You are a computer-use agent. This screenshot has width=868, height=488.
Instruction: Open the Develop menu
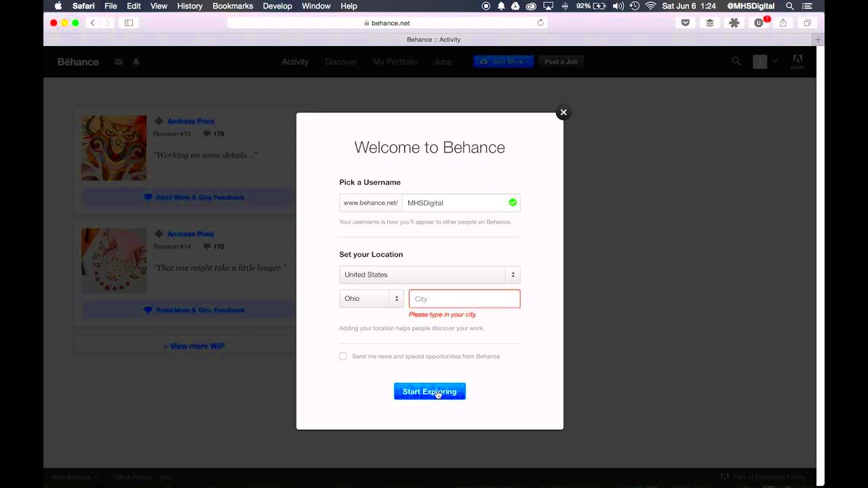point(277,6)
